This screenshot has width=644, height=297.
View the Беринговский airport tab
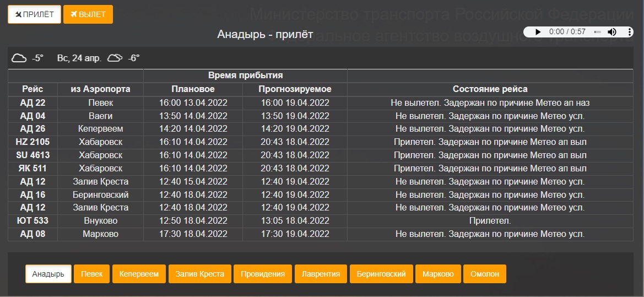tap(381, 274)
